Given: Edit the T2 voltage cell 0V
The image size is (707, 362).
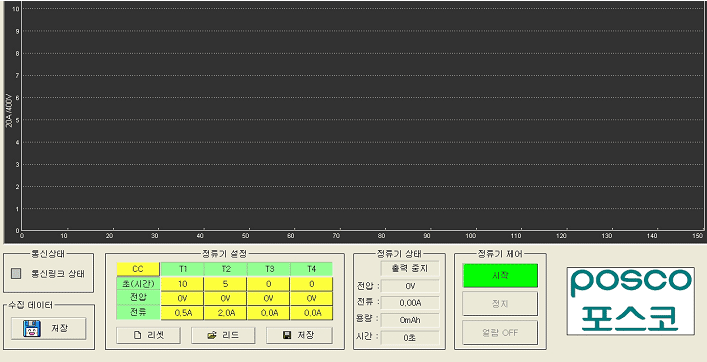Looking at the screenshot, I should click(225, 298).
